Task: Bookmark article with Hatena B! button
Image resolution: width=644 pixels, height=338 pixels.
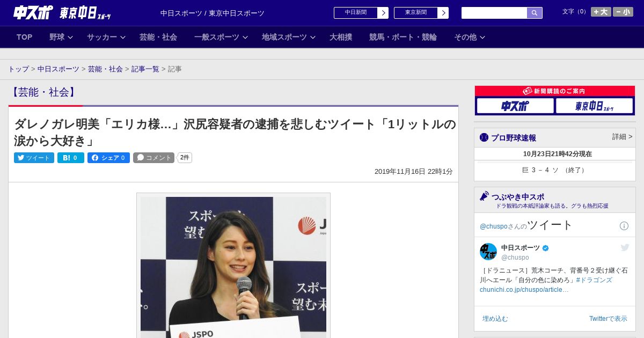Action: click(x=71, y=158)
